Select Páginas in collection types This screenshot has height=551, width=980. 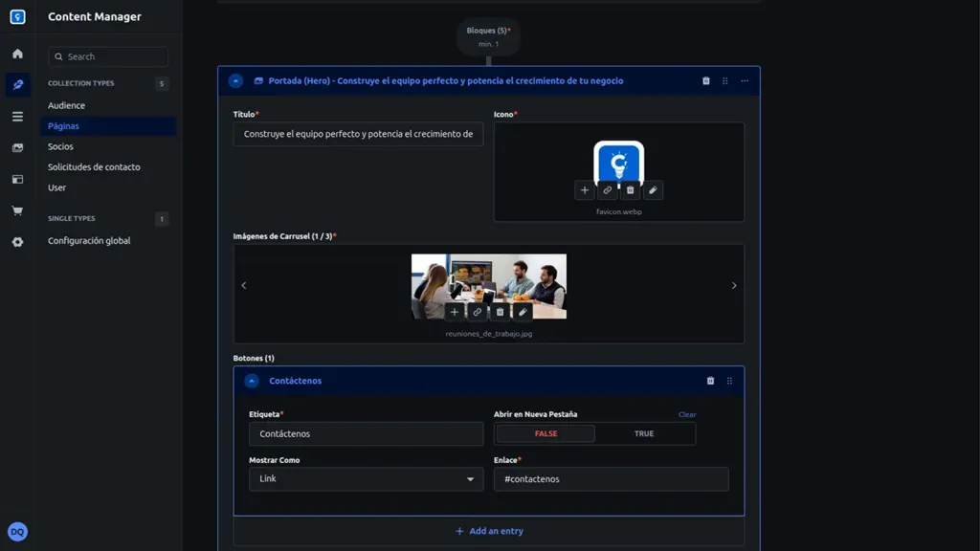tap(108, 126)
